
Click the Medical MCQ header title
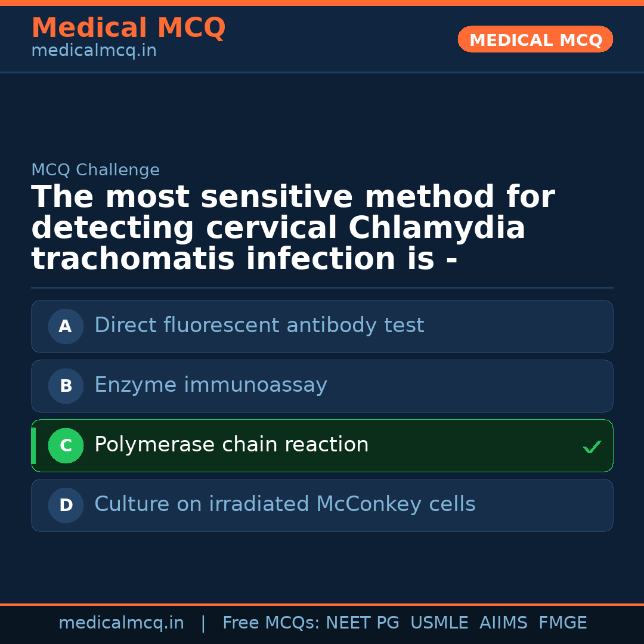click(128, 28)
